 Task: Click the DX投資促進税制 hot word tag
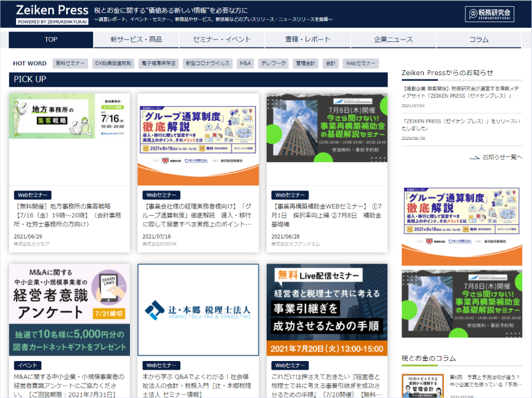[x=113, y=63]
